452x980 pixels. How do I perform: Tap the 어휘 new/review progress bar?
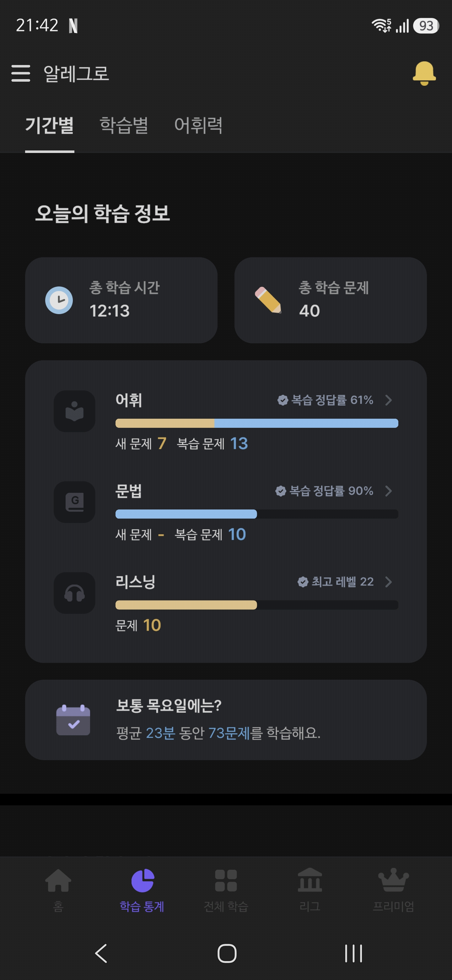256,423
